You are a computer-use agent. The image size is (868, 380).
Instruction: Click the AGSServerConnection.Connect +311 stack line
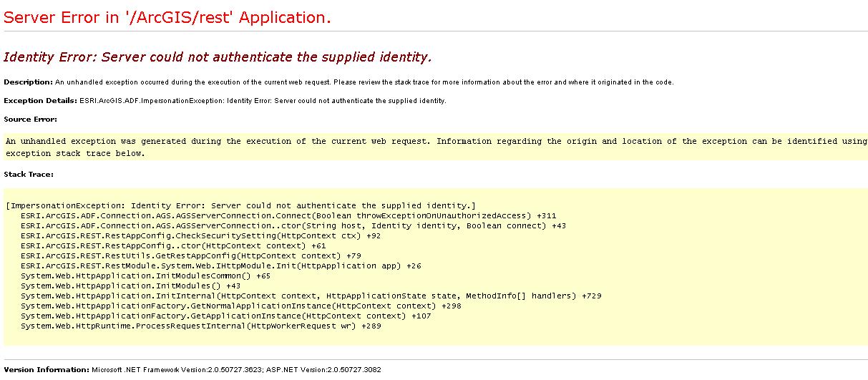[288, 215]
